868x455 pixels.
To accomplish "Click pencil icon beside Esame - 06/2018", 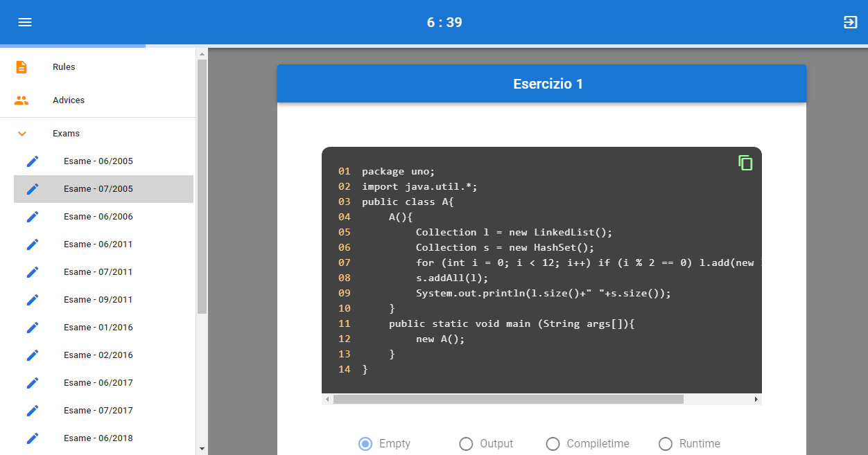I will [x=33, y=438].
